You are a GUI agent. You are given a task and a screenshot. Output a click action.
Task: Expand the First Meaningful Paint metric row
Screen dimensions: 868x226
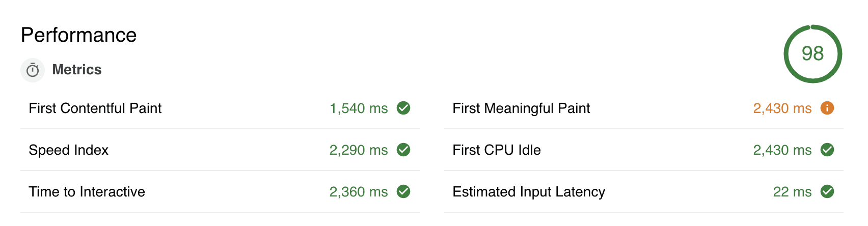(x=521, y=108)
